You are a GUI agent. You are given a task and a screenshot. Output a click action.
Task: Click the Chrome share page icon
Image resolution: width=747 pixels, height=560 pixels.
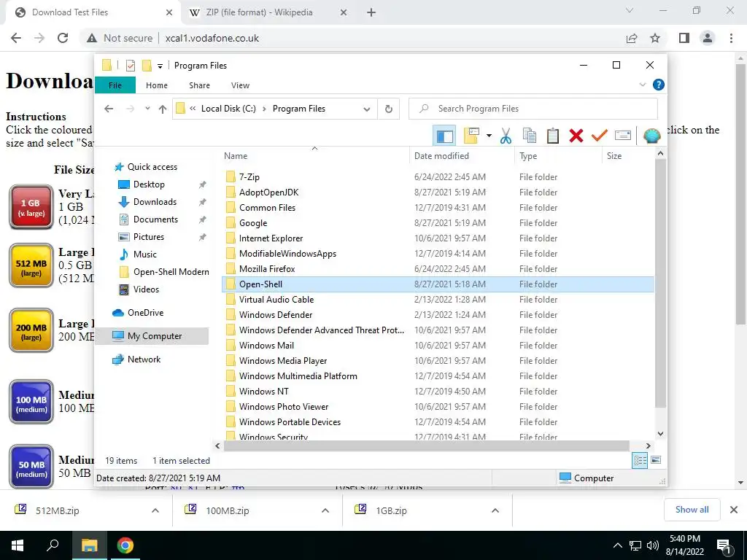pos(632,38)
